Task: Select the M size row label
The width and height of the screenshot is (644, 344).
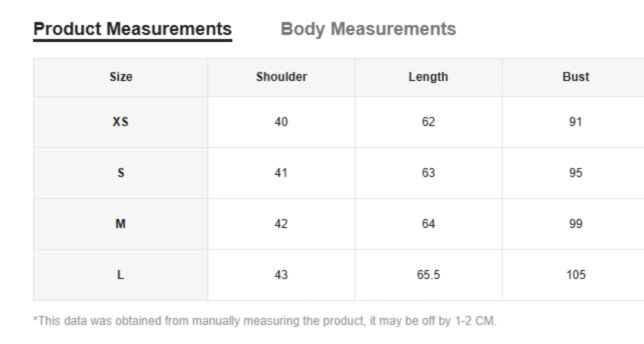Action: [120, 224]
